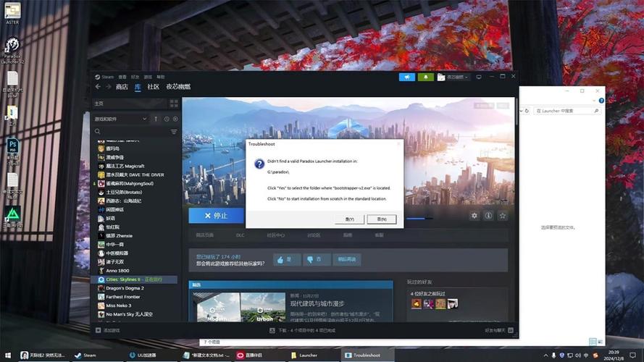Open the 库 library tab in Steam

tap(138, 87)
